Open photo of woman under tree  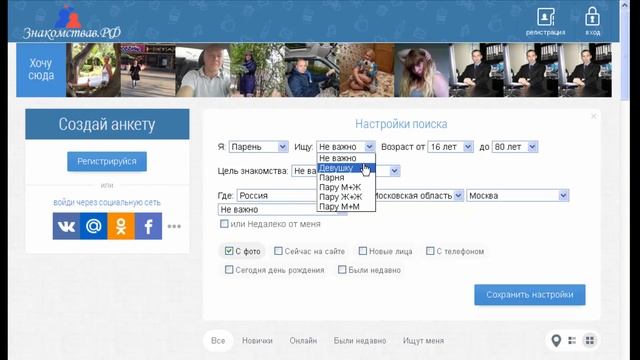(x=93, y=70)
